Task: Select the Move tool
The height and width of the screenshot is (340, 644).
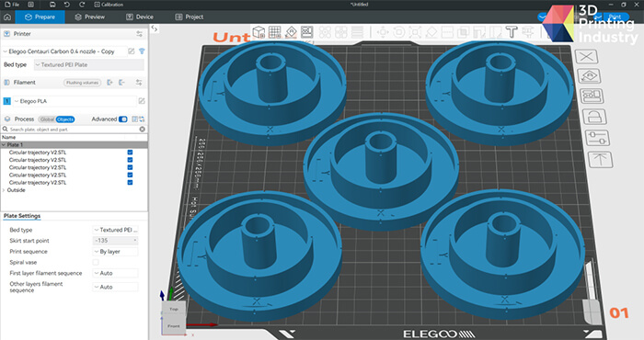Action: pos(383,32)
